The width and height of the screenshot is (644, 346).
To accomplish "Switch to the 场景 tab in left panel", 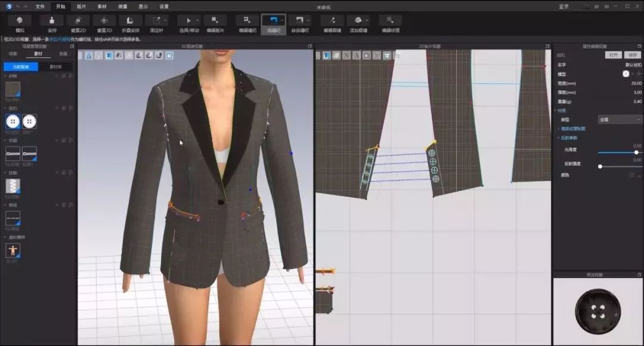I will click(13, 54).
